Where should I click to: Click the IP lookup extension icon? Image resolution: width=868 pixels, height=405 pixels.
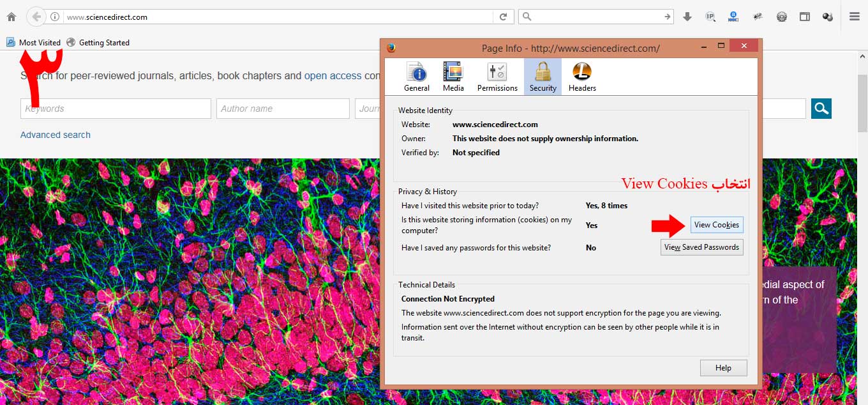click(710, 17)
